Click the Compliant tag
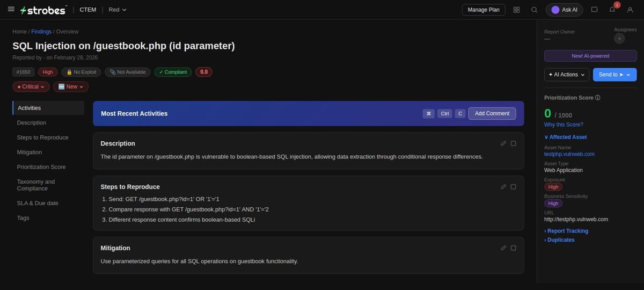 (173, 72)
